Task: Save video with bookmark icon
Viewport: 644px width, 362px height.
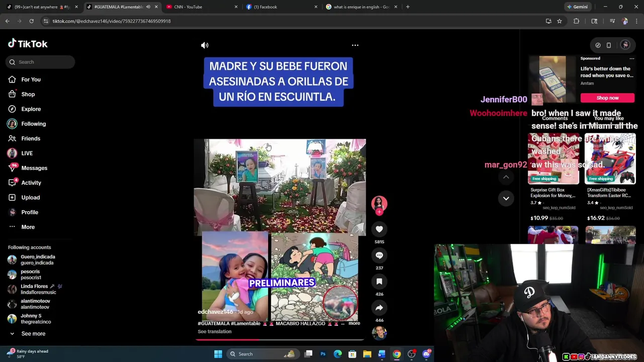Action: point(379,282)
